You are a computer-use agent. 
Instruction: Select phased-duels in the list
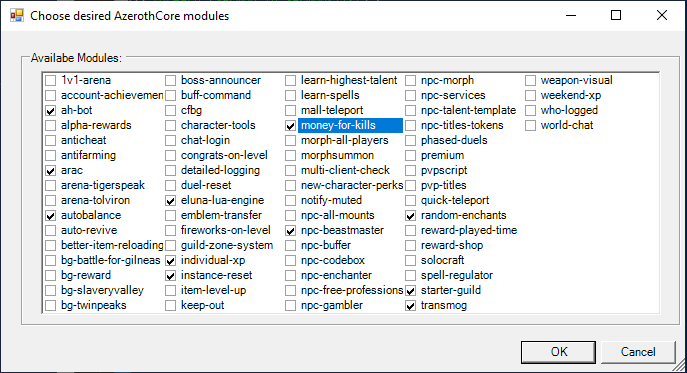tap(454, 140)
